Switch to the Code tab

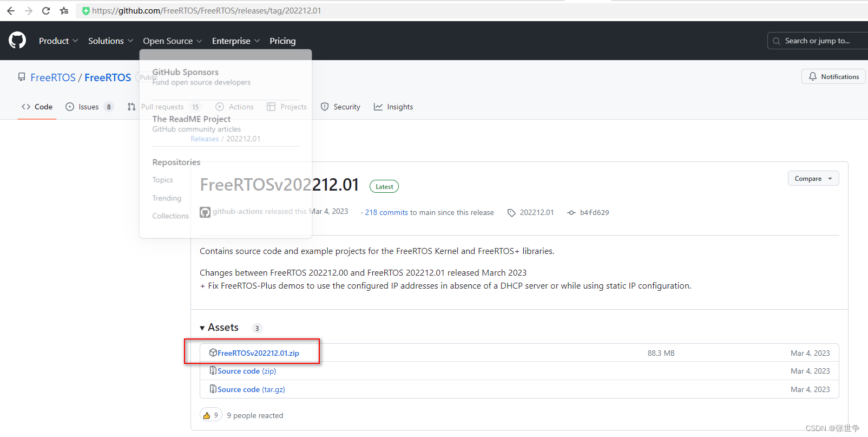pos(37,107)
